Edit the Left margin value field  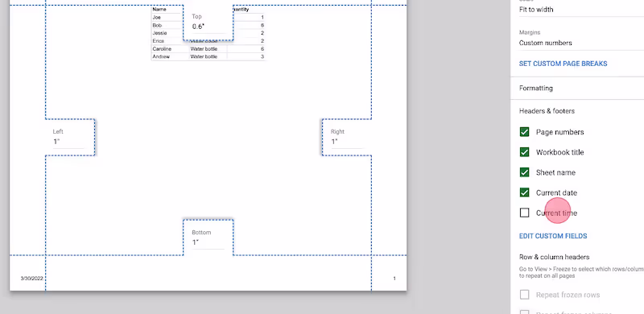(68, 142)
